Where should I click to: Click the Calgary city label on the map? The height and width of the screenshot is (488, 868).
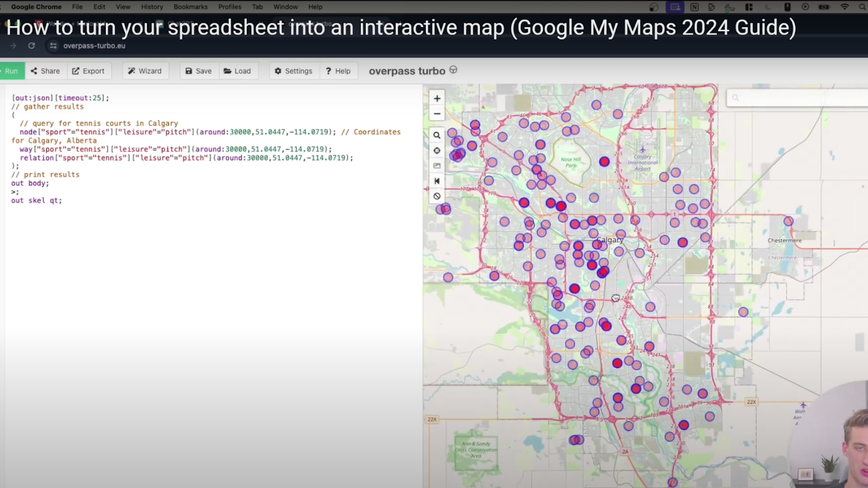click(610, 240)
